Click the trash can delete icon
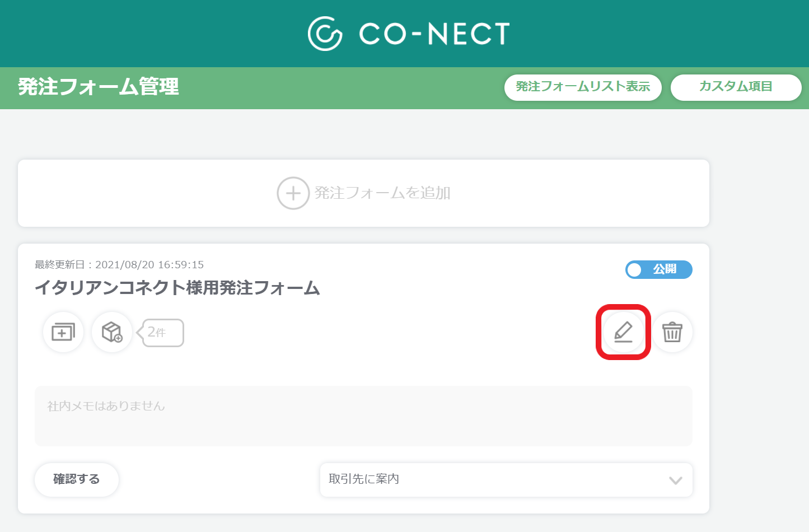This screenshot has height=532, width=809. click(672, 332)
